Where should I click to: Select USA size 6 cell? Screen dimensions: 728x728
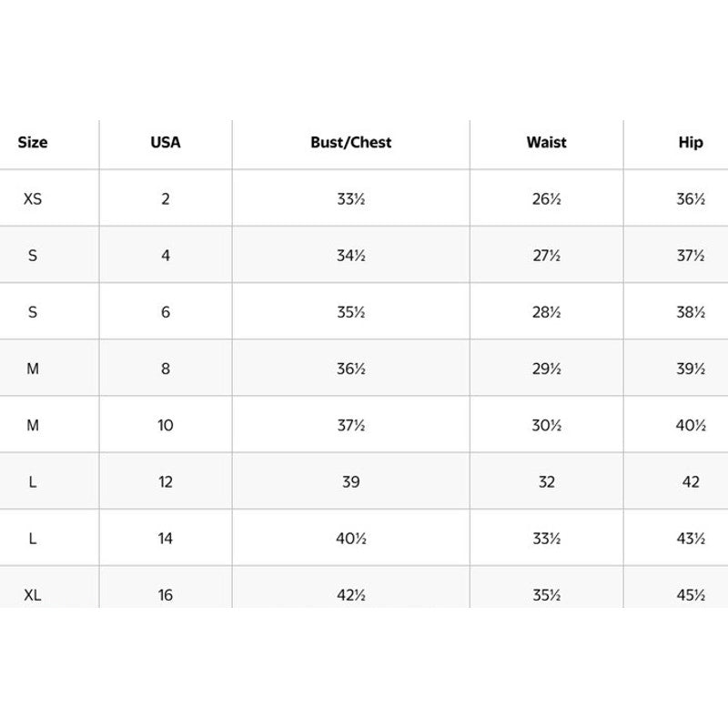(166, 312)
